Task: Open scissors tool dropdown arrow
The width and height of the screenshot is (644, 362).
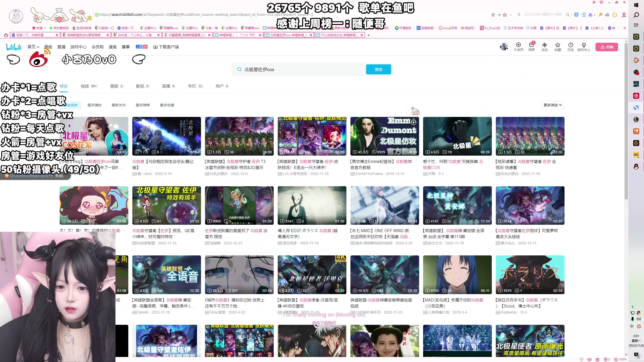Action: (x=594, y=15)
